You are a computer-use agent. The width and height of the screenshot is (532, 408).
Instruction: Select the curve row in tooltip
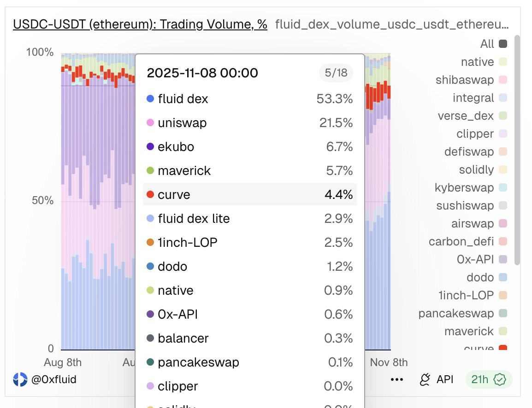pyautogui.click(x=250, y=194)
